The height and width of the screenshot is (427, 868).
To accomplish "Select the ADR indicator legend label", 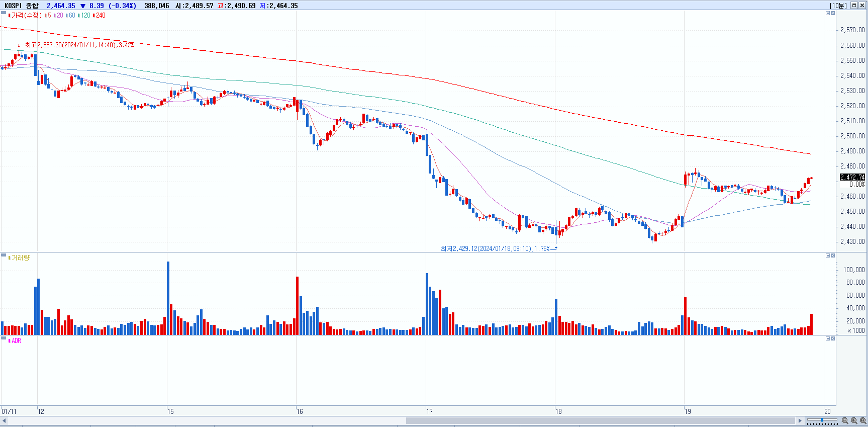I will 15,341.
